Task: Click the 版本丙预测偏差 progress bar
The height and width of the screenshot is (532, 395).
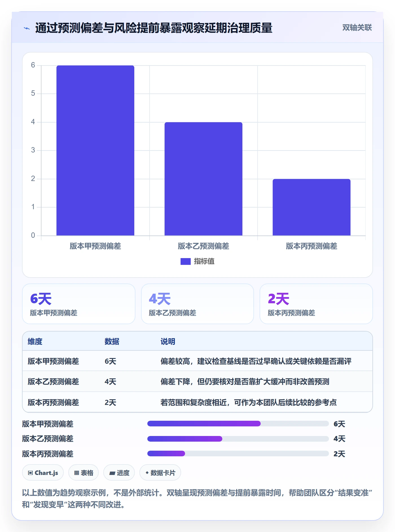Action: [238, 453]
